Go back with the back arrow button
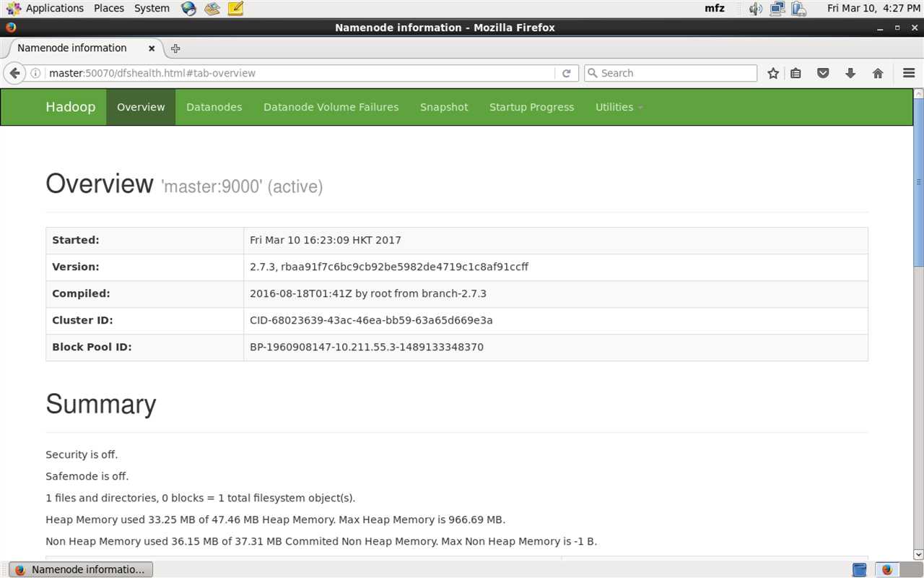Image resolution: width=924 pixels, height=578 pixels. point(14,73)
